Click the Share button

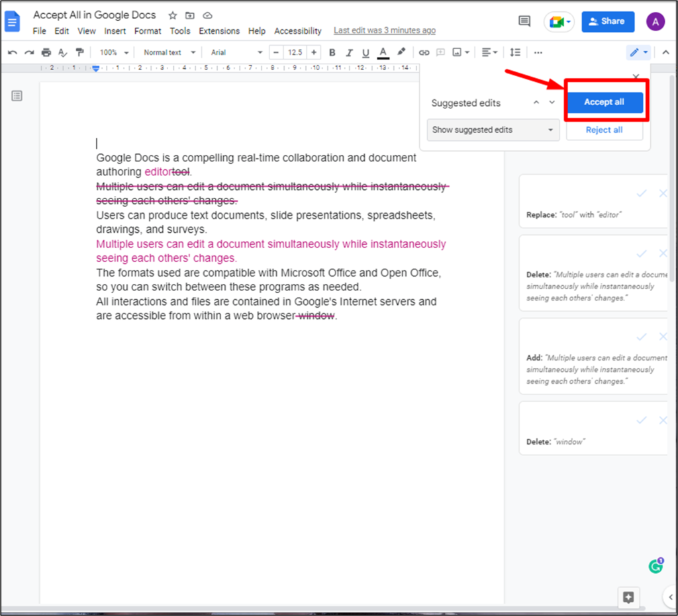click(608, 22)
